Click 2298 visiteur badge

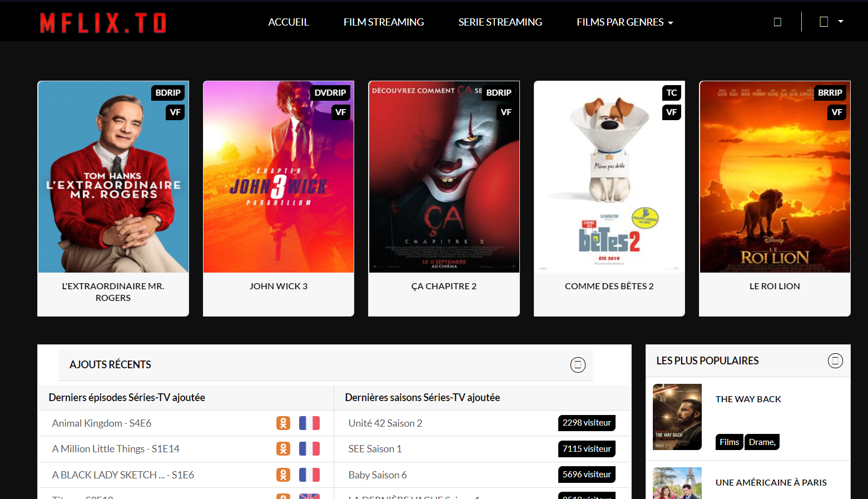point(587,423)
